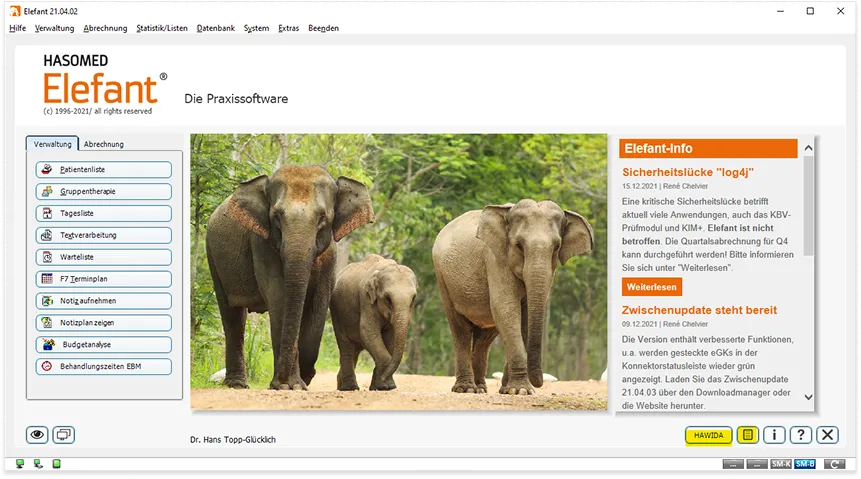Open the Hilfe menu

pyautogui.click(x=18, y=28)
